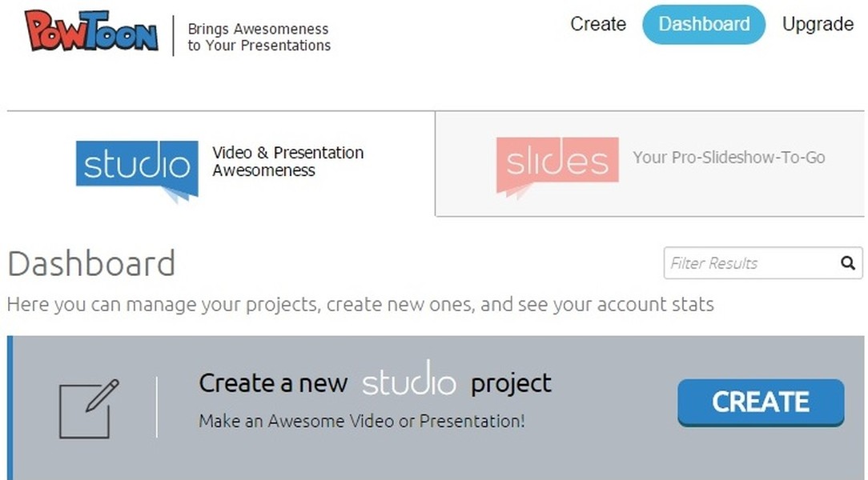Go to the Dashboard navigation pill

(x=704, y=24)
